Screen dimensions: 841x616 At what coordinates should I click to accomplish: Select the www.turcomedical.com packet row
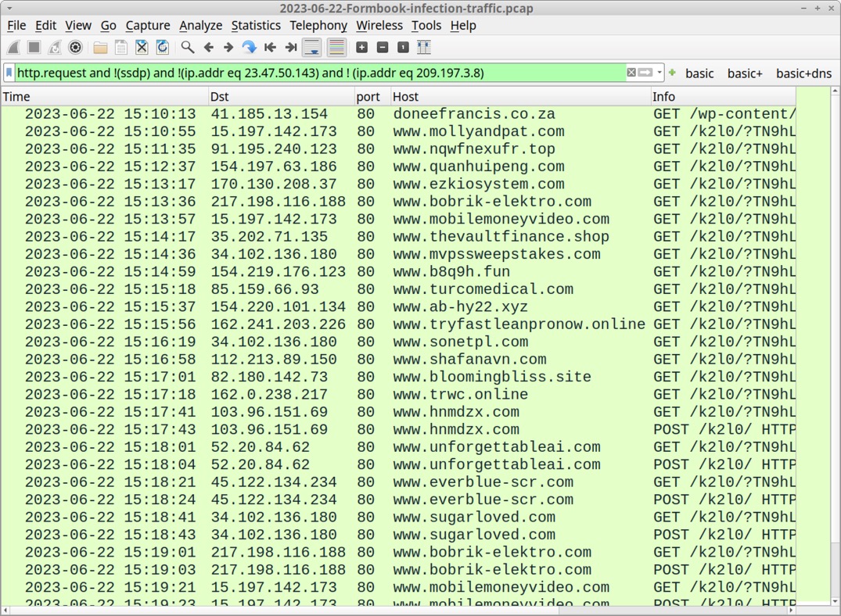(x=398, y=289)
